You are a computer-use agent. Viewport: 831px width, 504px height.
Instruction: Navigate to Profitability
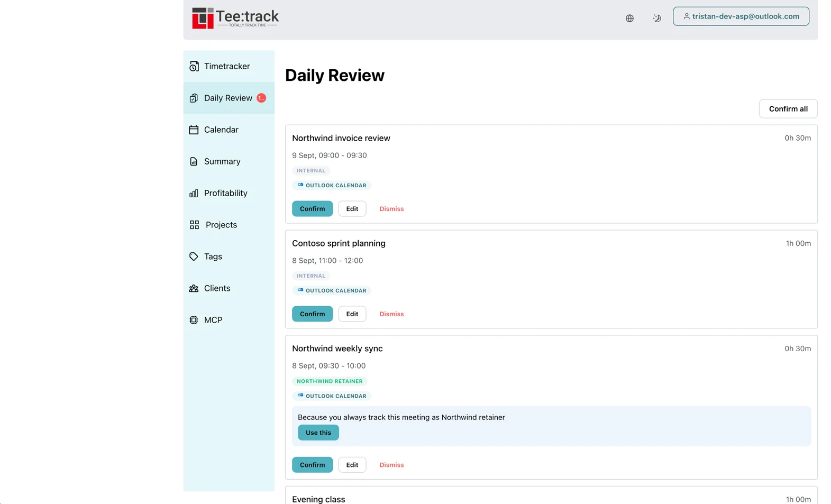(229, 193)
